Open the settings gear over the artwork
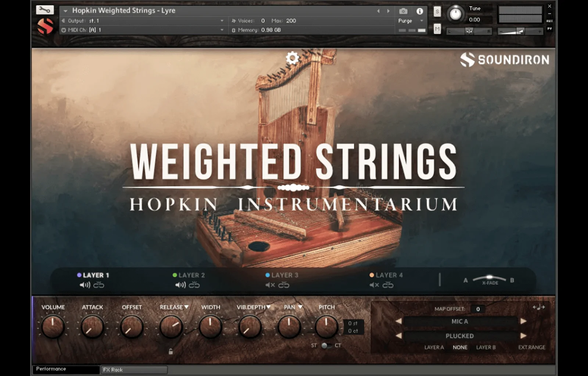Screen dimensions: 588x376 (x=293, y=58)
